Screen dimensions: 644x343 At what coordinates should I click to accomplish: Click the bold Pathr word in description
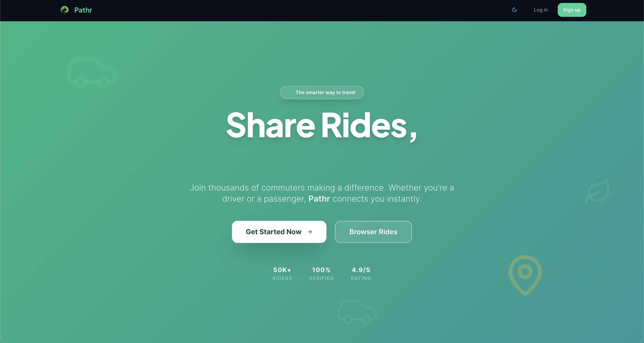319,199
